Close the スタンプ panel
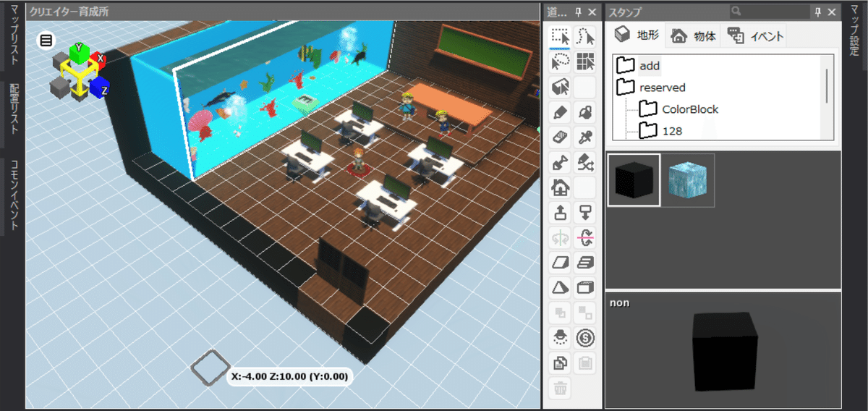Image resolution: width=868 pixels, height=411 pixels. (x=832, y=12)
